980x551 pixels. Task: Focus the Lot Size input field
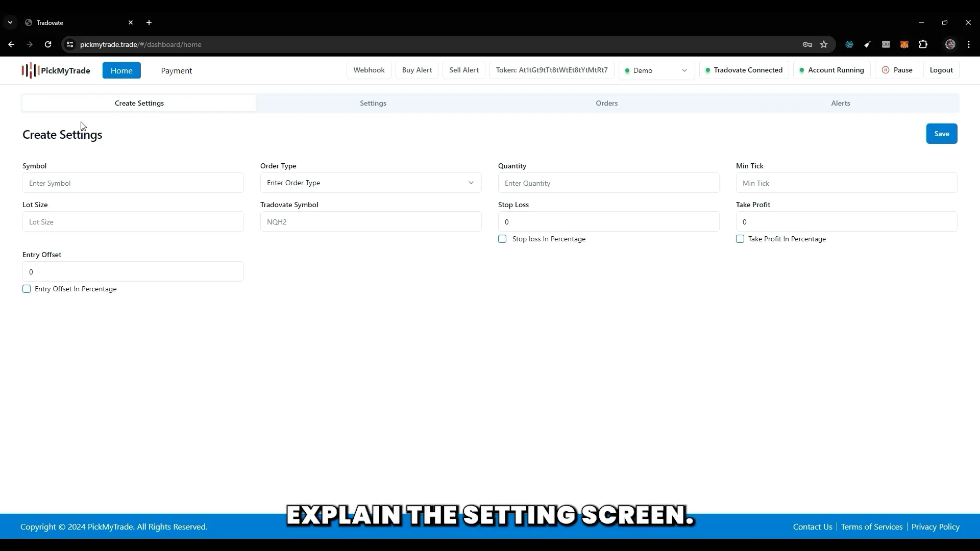click(133, 221)
